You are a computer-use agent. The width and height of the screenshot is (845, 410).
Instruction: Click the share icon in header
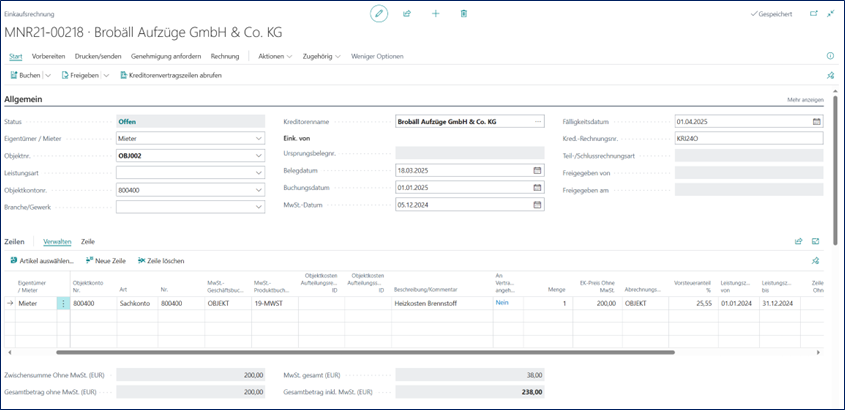(x=407, y=14)
